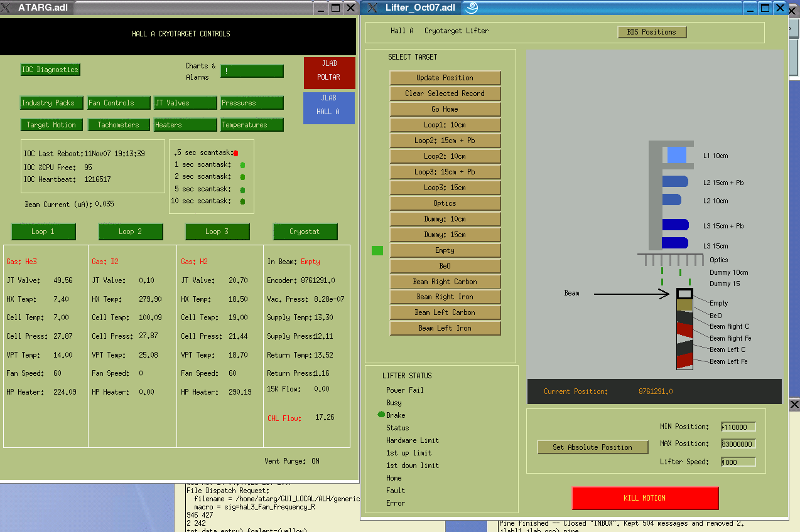Viewport: 800px width, 532px height.
Task: Click the IOC Heartbeat value 1216517
Action: 97,179
